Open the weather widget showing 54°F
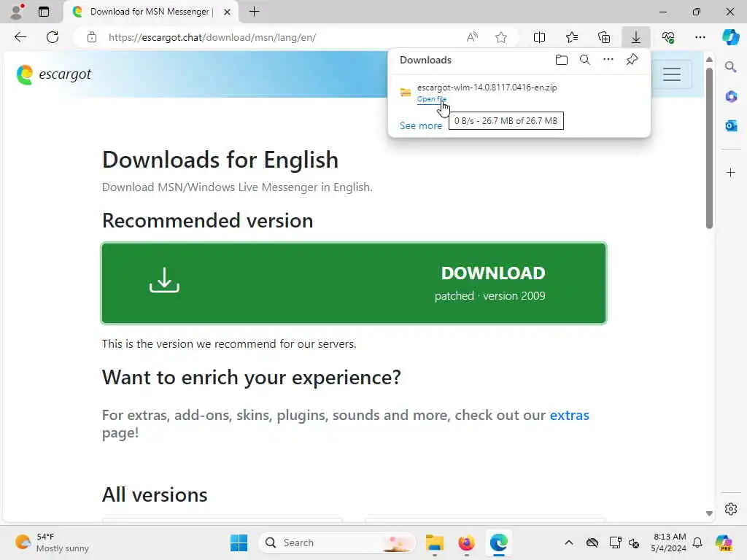 pyautogui.click(x=52, y=542)
